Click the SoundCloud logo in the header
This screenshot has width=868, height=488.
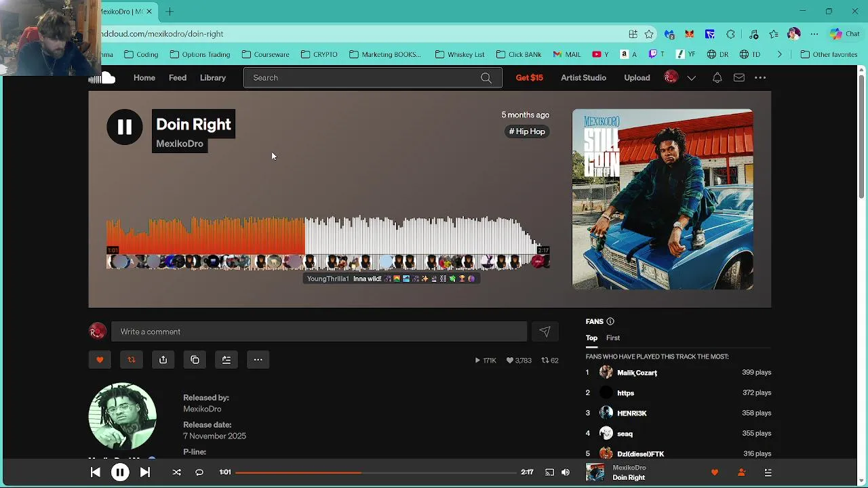point(103,78)
